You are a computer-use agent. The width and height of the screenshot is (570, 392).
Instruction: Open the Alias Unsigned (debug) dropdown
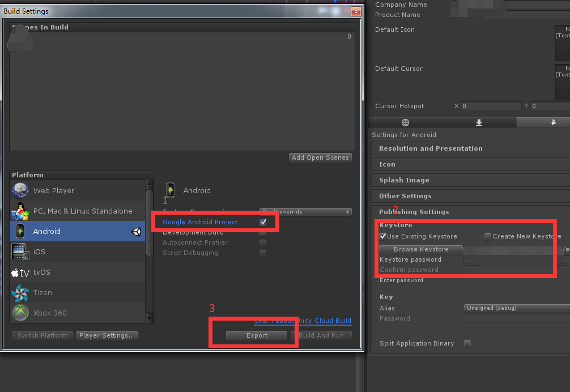517,308
